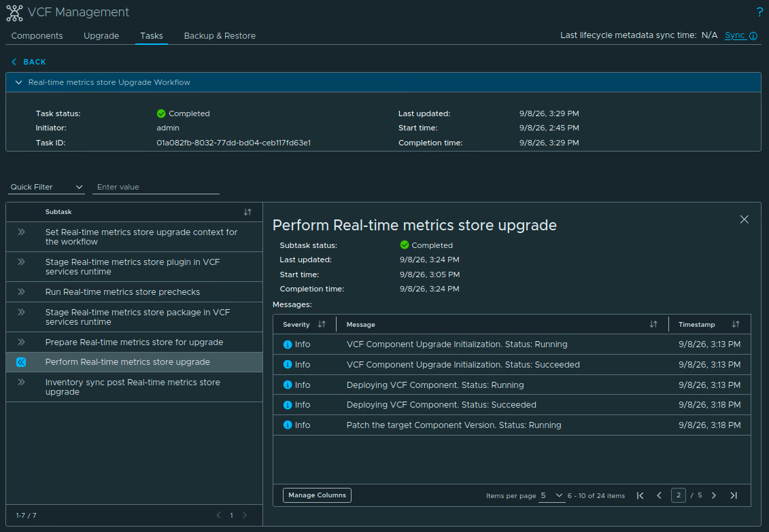Sort messages by Message column
This screenshot has height=532, width=769.
653,324
